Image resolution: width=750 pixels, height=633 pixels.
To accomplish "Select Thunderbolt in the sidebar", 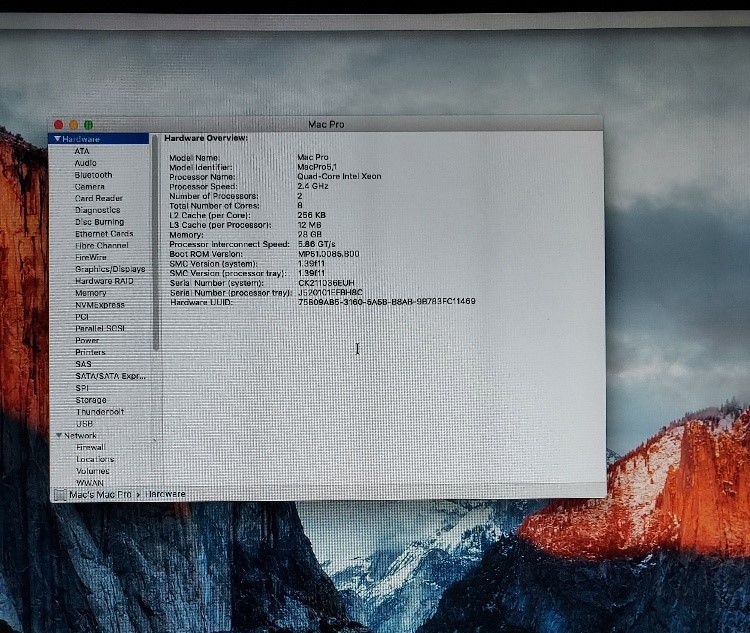I will tap(100, 412).
